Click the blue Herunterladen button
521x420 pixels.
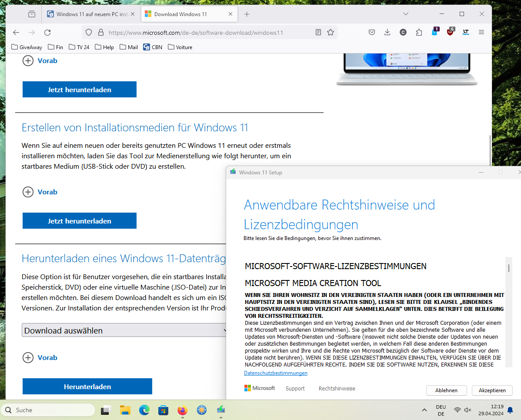point(87,386)
